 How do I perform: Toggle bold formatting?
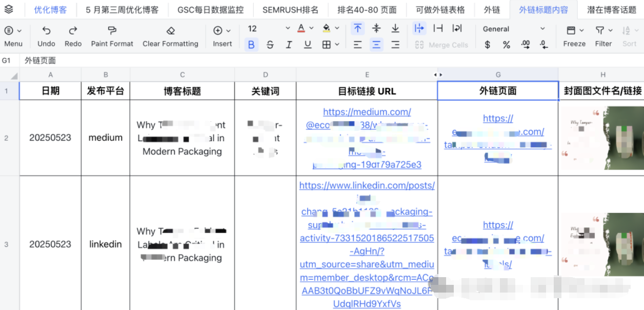(251, 45)
